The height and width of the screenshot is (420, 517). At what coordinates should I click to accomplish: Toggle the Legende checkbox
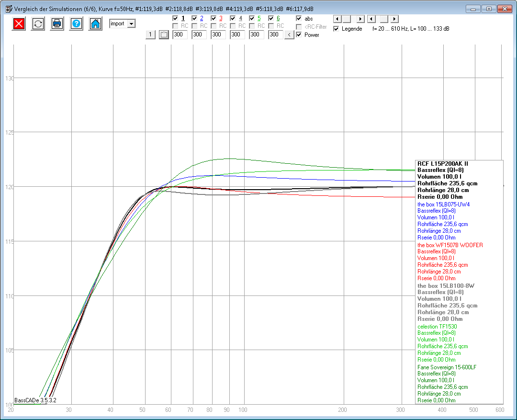(336, 29)
